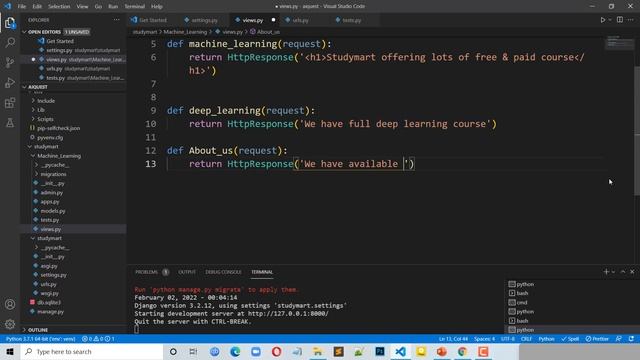Close the terminal panel
The width and height of the screenshot is (640, 360).
(632, 272)
